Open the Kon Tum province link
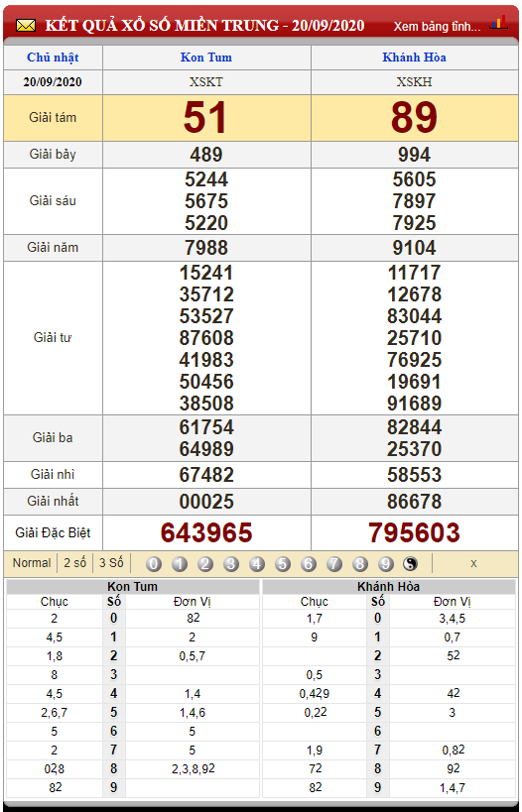The image size is (522, 812). [x=206, y=58]
